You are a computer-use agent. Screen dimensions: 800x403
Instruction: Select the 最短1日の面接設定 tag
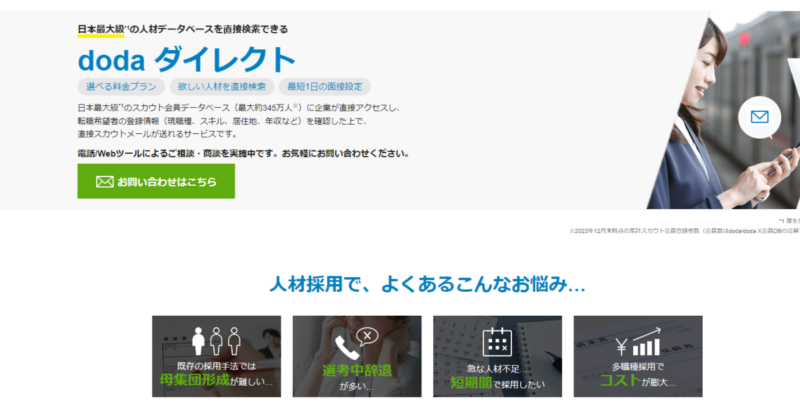(x=320, y=86)
